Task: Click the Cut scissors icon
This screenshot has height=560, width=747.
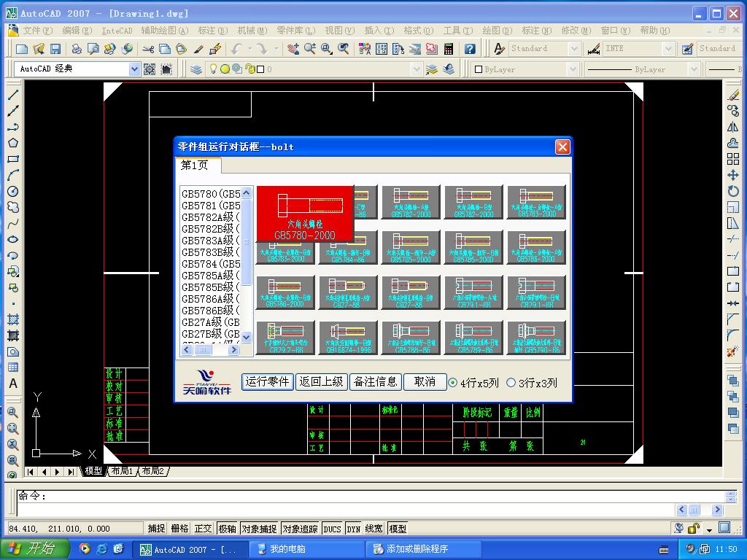Action: [x=148, y=49]
